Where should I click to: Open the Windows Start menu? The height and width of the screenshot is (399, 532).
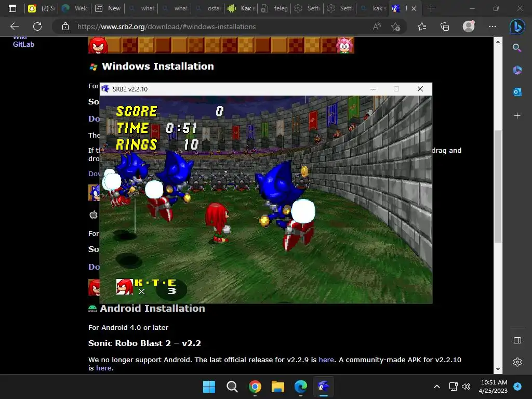tap(209, 387)
